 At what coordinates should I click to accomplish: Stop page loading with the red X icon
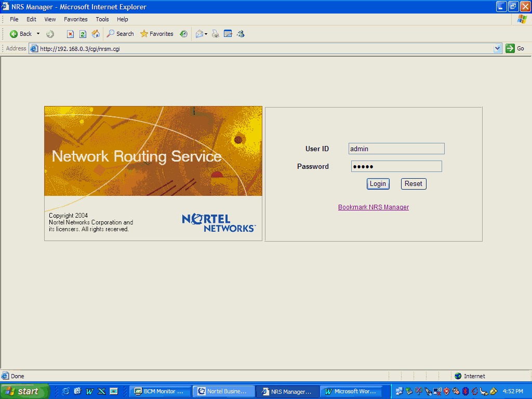(x=70, y=34)
